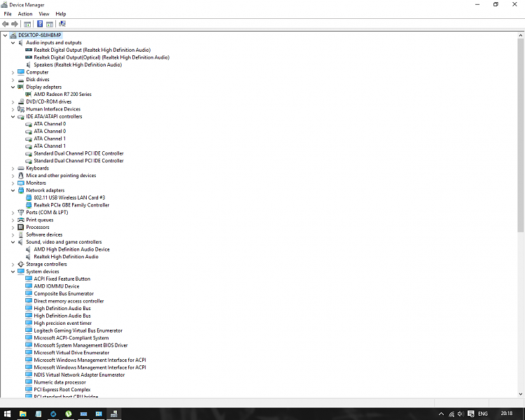This screenshot has height=420, width=525.
Task: Select NDIS Virtual Network Adapter Enumerator
Action: point(79,374)
